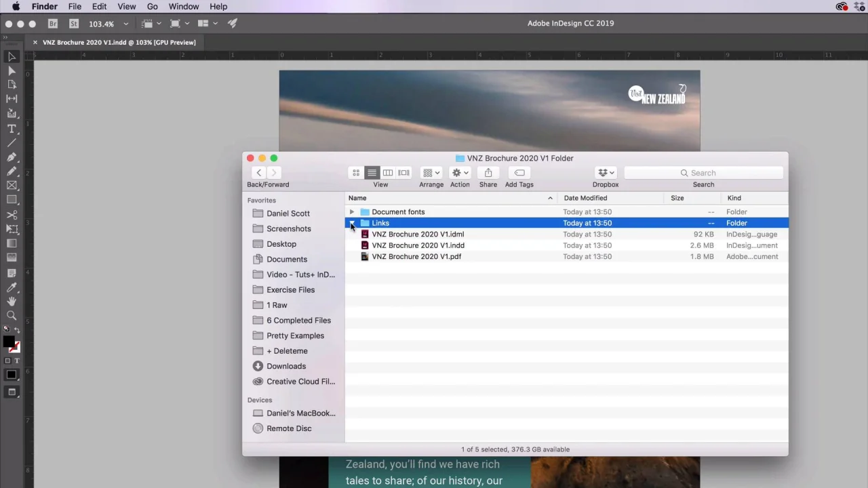Switch Finder to icon view

356,173
